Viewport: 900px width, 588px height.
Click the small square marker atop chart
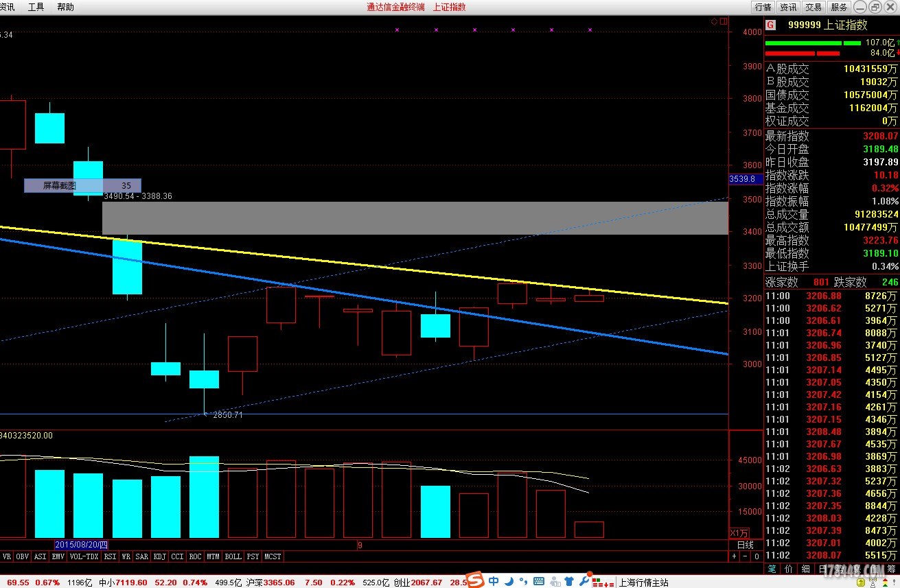tap(723, 22)
